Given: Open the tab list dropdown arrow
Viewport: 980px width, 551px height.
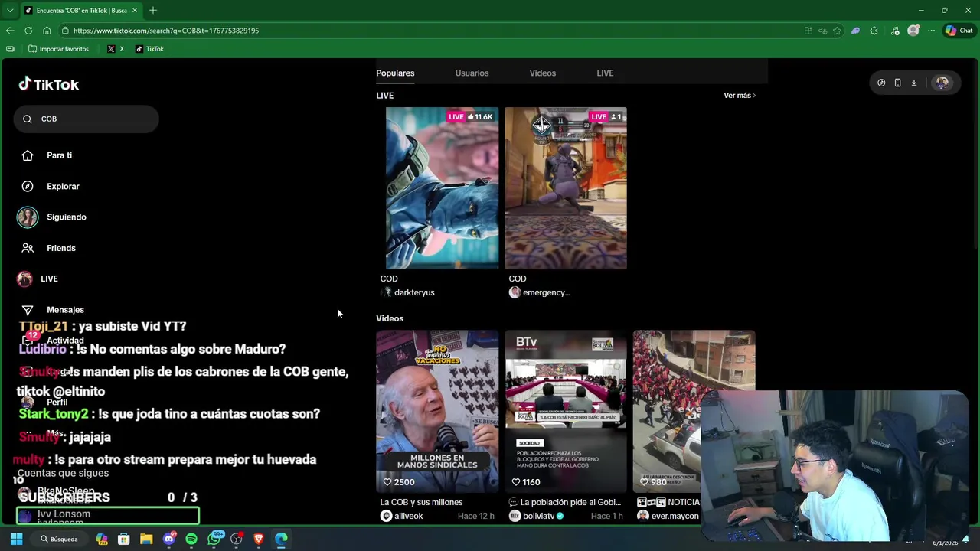Looking at the screenshot, I should (x=10, y=10).
